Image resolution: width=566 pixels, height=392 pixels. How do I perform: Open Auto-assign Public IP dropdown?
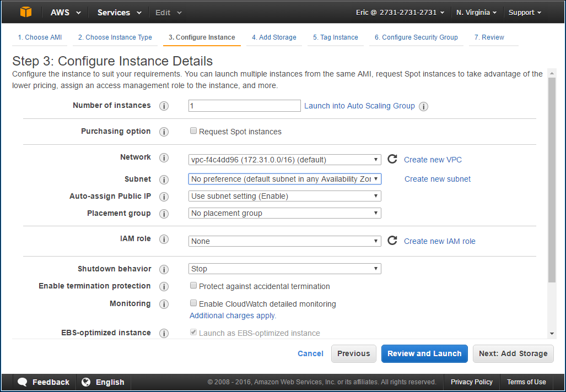coord(285,196)
